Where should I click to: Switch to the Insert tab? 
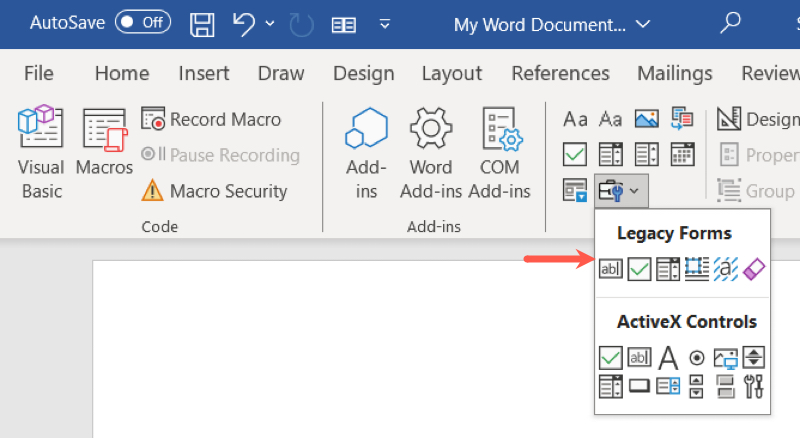[204, 74]
